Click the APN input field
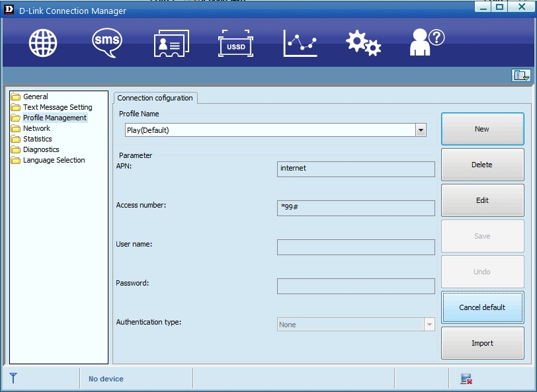 tap(356, 169)
